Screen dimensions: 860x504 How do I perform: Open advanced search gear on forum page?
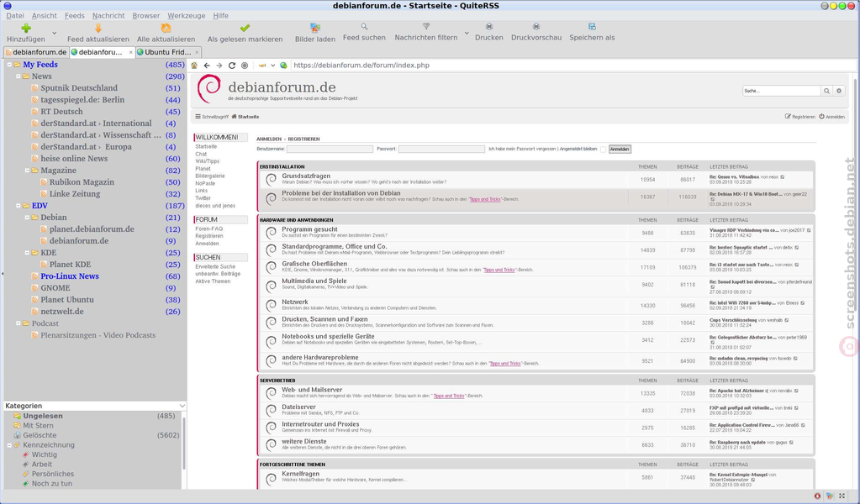pos(839,91)
